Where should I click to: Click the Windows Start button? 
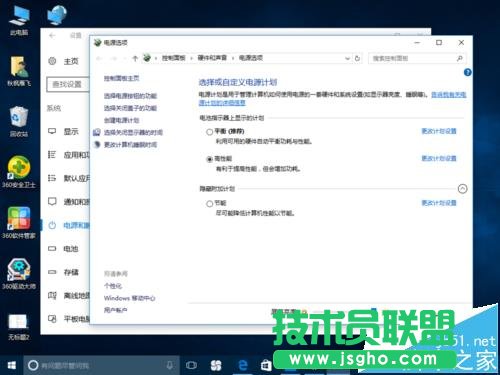[12, 366]
